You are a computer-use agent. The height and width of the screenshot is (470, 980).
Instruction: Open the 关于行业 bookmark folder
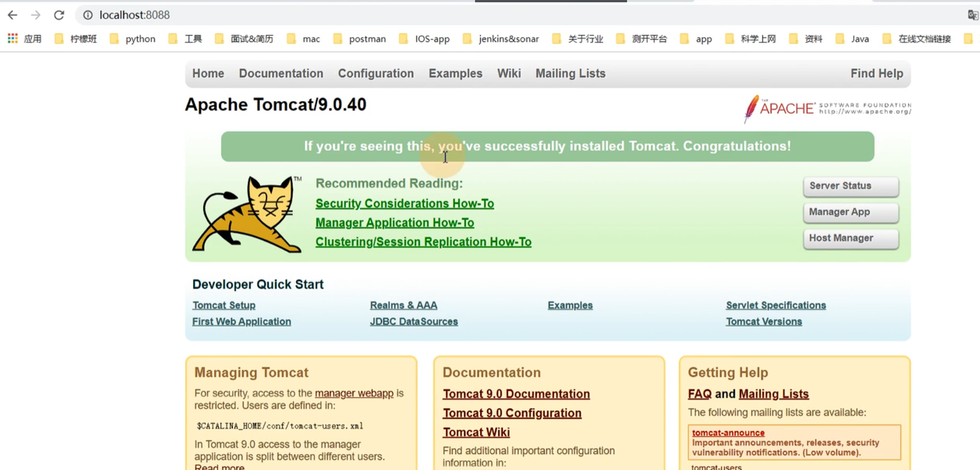pyautogui.click(x=578, y=39)
